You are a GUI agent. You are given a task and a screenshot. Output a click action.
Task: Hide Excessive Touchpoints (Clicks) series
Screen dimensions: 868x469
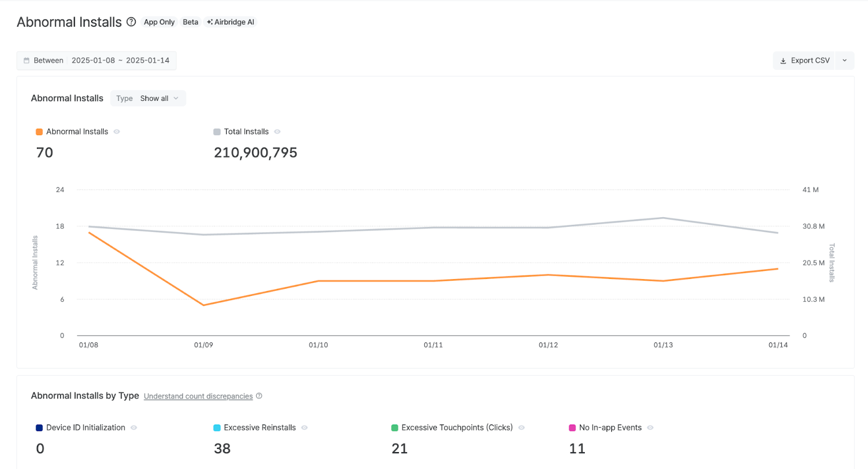click(x=521, y=428)
